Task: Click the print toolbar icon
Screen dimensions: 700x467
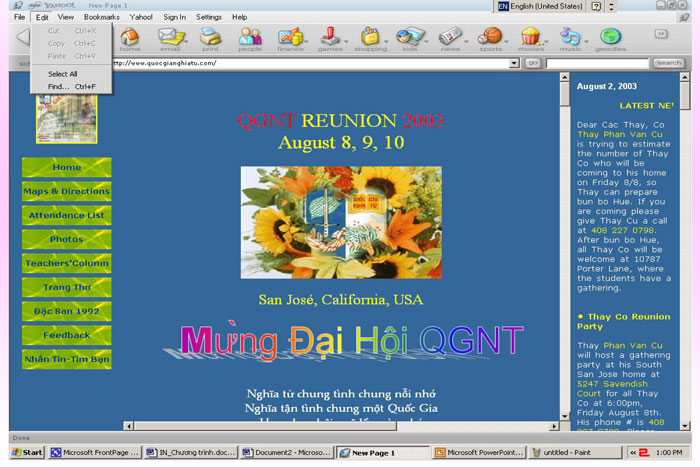Action: (210, 39)
